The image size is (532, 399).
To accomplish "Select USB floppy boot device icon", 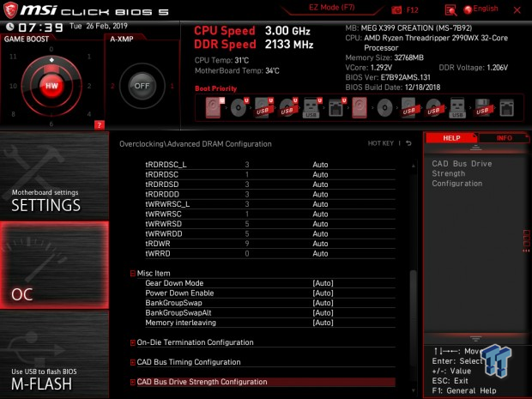I will click(482, 107).
